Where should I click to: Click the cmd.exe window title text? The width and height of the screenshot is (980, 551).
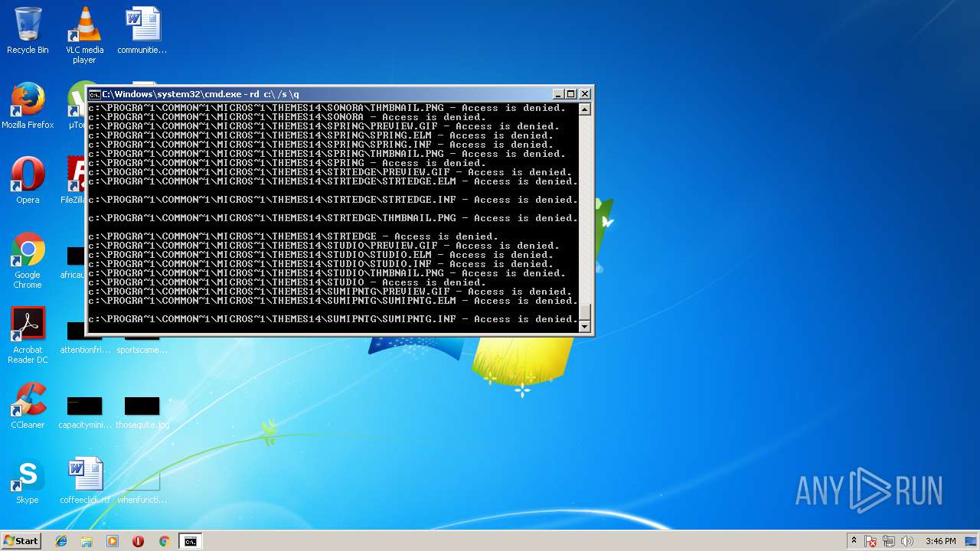(x=201, y=94)
